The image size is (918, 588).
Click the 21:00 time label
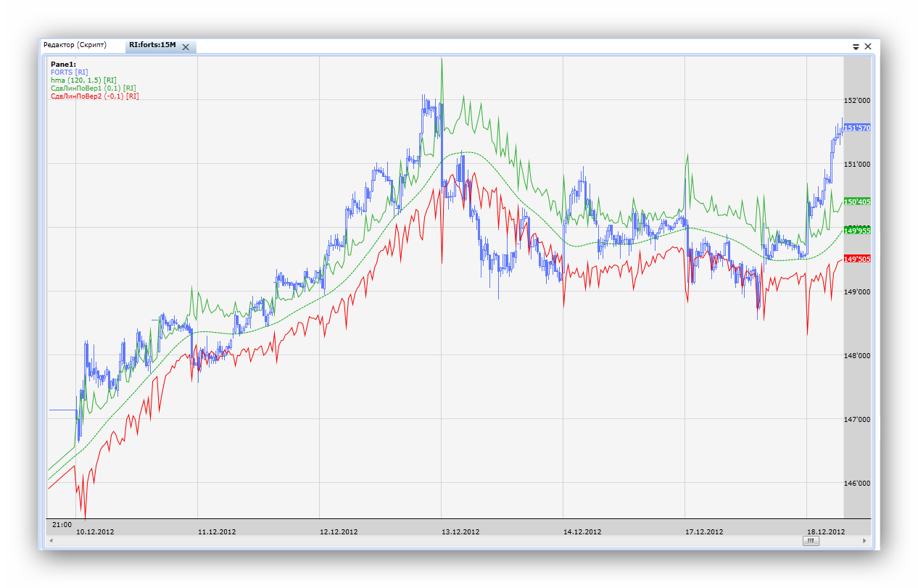click(x=62, y=524)
